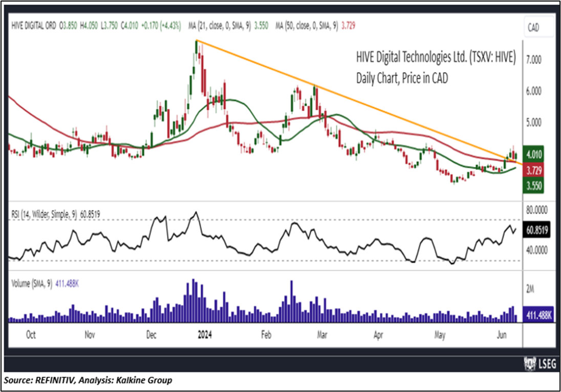Image resolution: width=561 pixels, height=392 pixels.
Task: Click the Volume (SMA, 9) indicator label
Action: (32, 284)
